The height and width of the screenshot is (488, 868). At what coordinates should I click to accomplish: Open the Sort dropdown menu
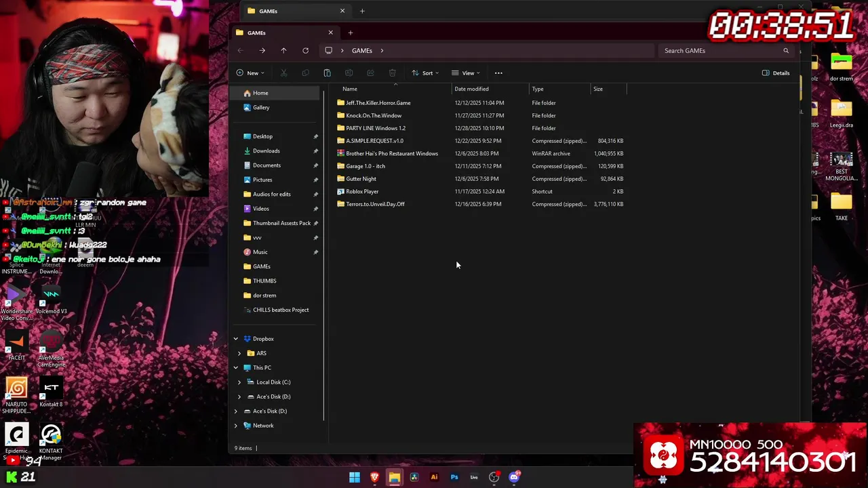pyautogui.click(x=425, y=73)
